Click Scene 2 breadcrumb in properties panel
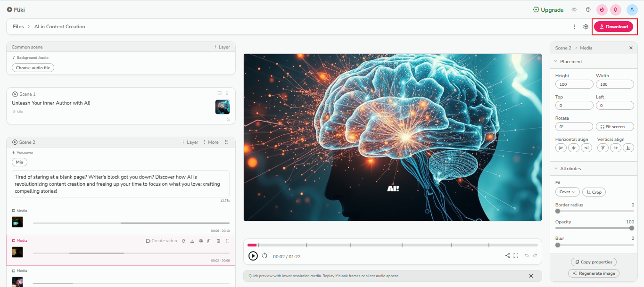This screenshot has width=644, height=287. tap(563, 48)
